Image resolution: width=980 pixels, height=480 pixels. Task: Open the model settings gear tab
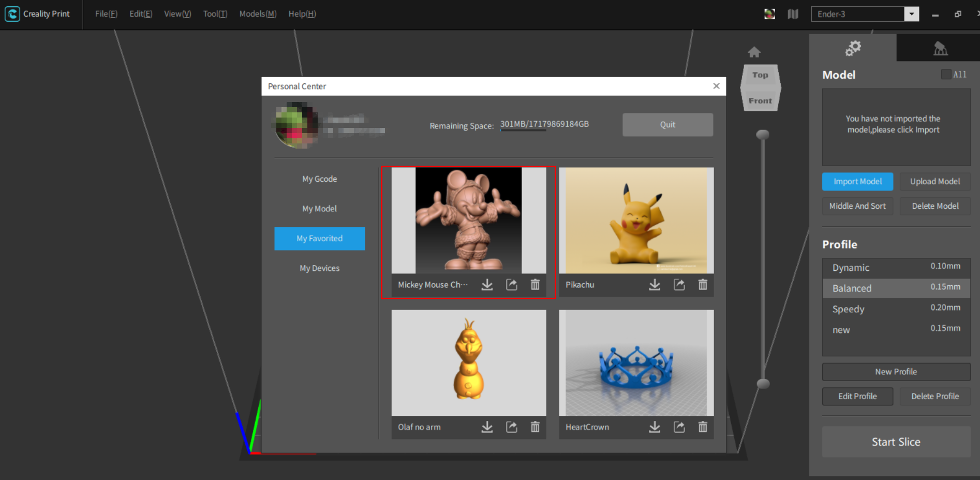[853, 48]
